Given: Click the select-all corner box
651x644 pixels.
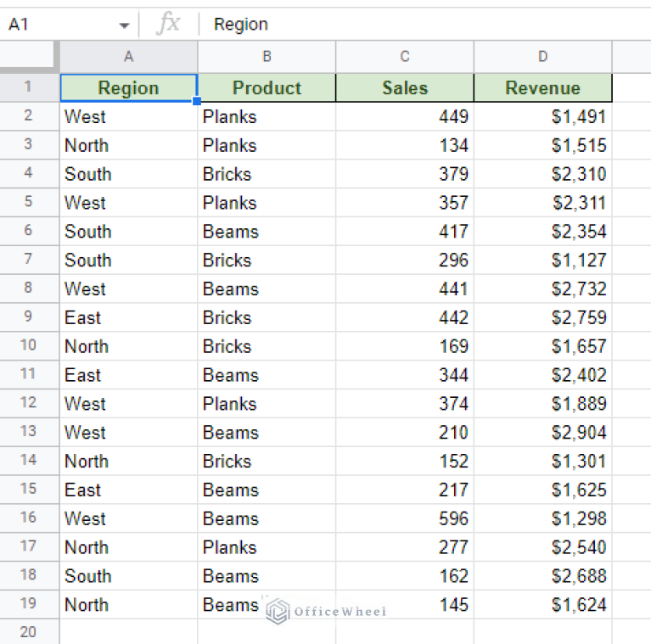Looking at the screenshot, I should coord(30,57).
